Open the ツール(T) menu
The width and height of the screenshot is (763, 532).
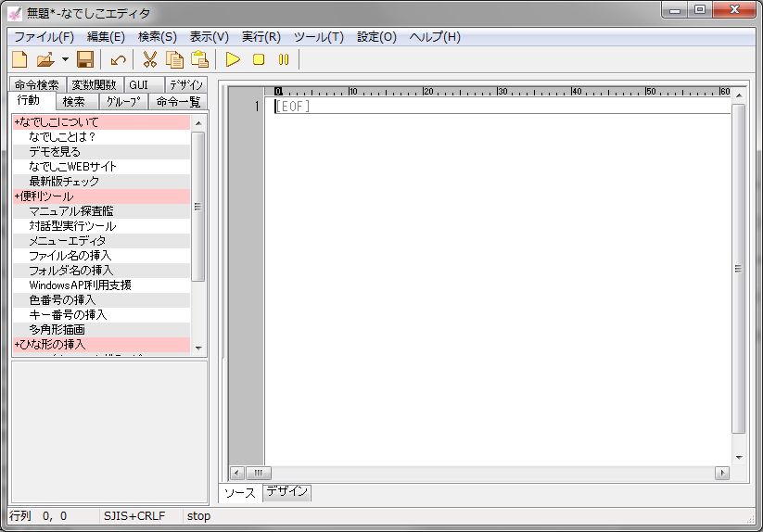tap(319, 37)
